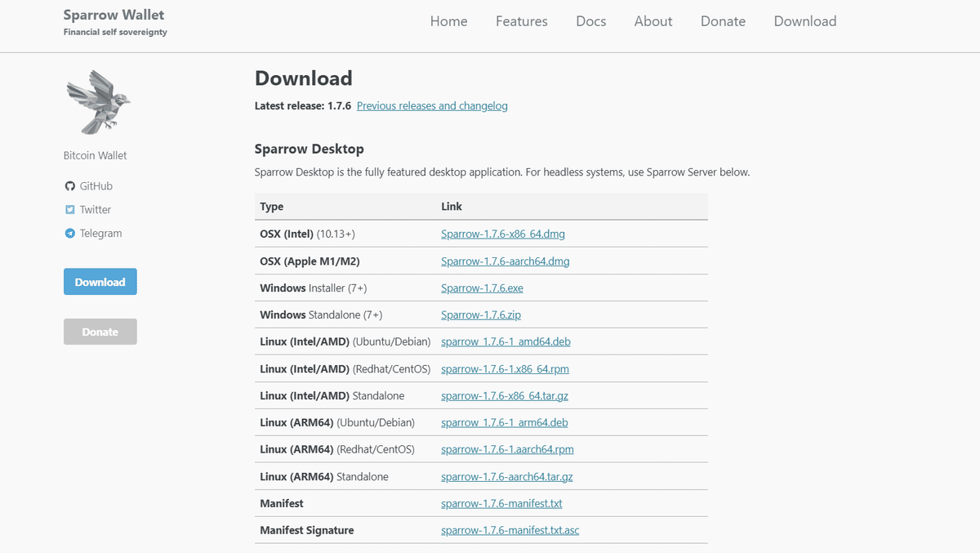980x553 pixels.
Task: Download sparrow-1.7.6-aarch64.tar.gz
Action: tap(507, 477)
